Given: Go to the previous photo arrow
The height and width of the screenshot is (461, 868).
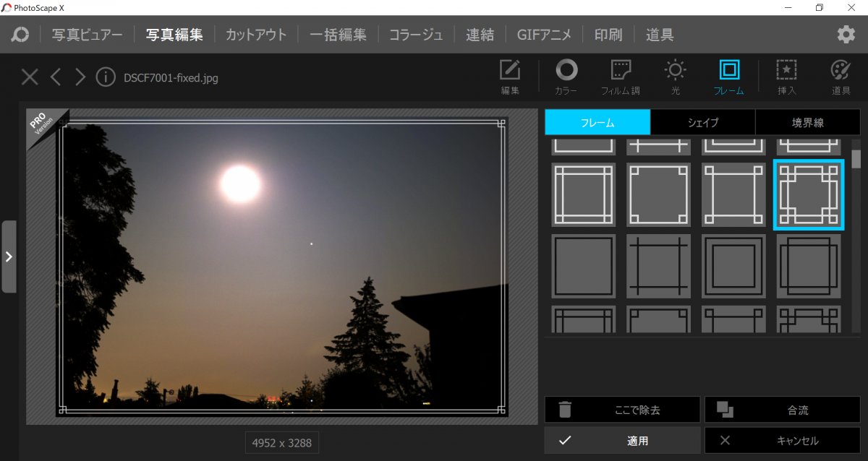Looking at the screenshot, I should click(x=56, y=77).
